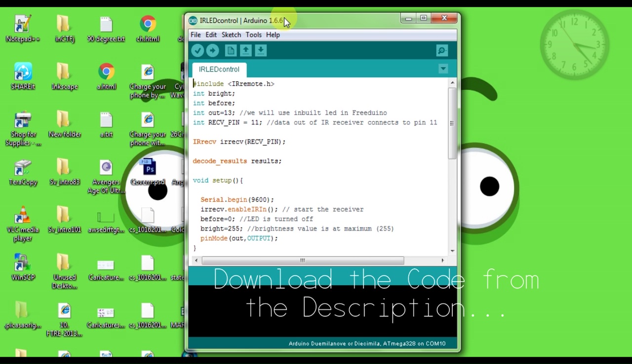Click the 'IRrecv irrecv(RECV_PIN);' code line
The image size is (632, 364).
(x=239, y=142)
